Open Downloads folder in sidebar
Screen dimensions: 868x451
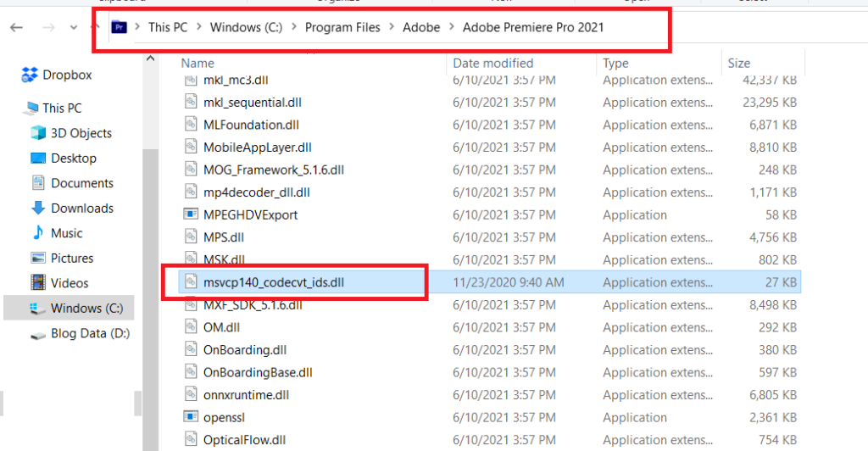(82, 208)
